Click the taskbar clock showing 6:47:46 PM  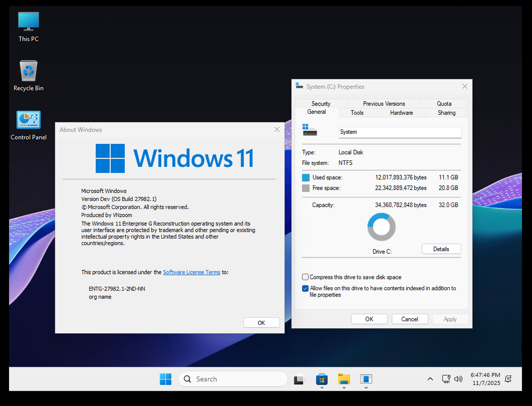[485, 375]
